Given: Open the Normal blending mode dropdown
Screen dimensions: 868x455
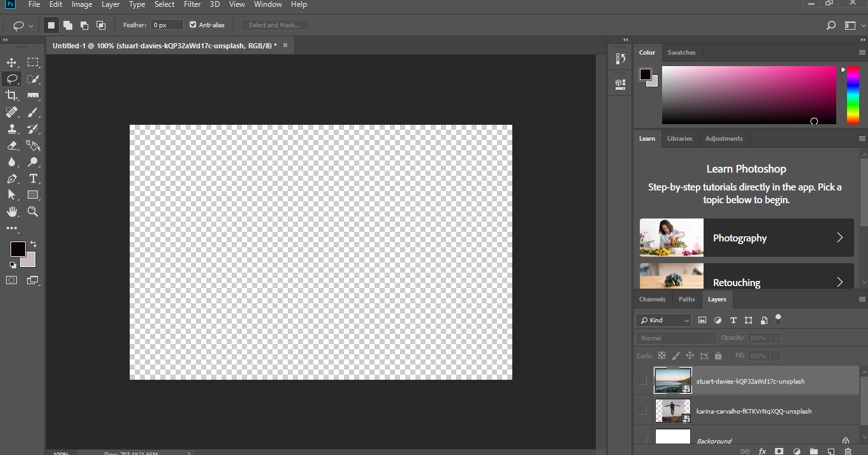Looking at the screenshot, I should coord(676,338).
